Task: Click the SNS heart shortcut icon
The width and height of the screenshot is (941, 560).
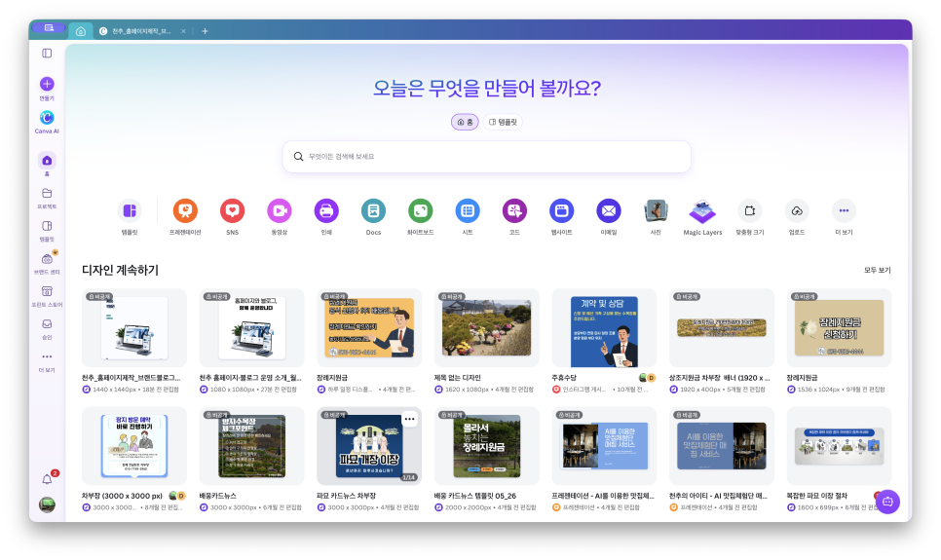Action: [232, 210]
